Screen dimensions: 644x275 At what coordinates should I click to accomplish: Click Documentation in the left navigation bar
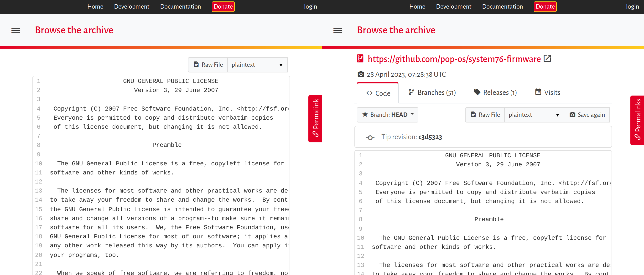(x=181, y=6)
